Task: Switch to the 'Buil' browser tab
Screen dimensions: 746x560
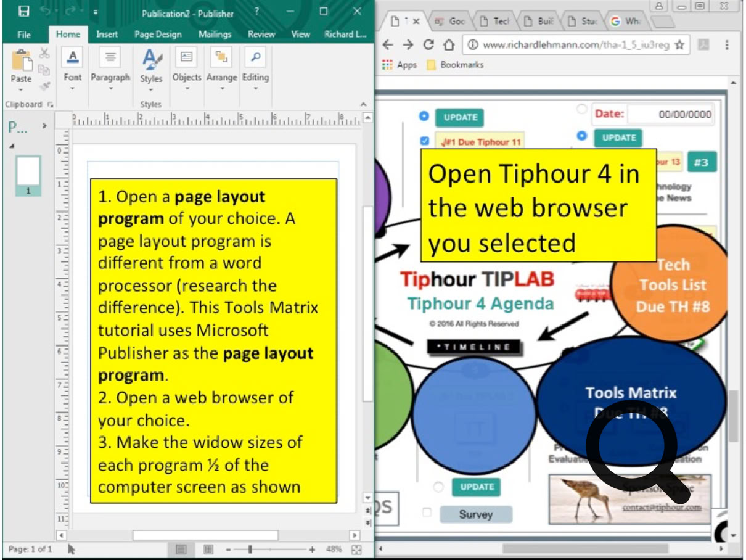Action: pyautogui.click(x=538, y=21)
